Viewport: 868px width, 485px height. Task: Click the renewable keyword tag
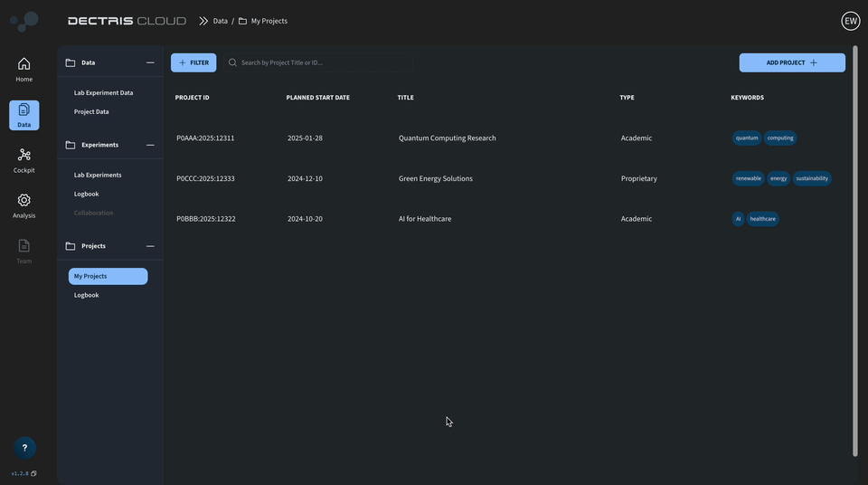(749, 178)
